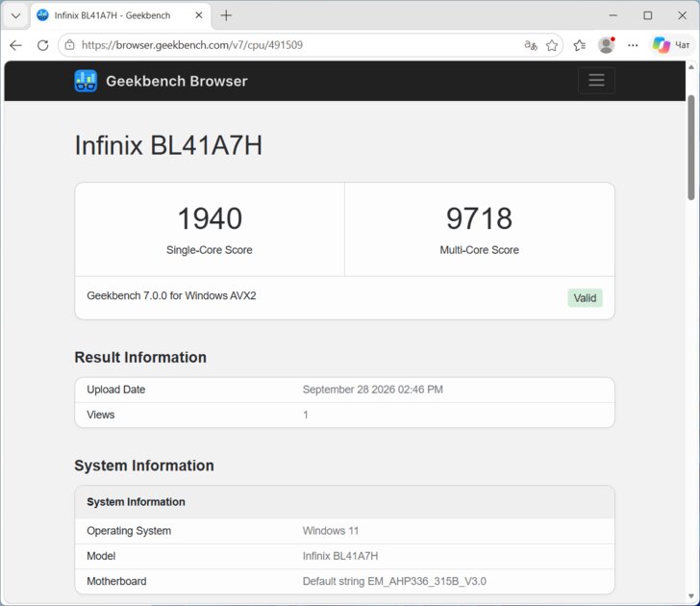Click the browser back arrow
700x606 pixels.
[x=16, y=45]
